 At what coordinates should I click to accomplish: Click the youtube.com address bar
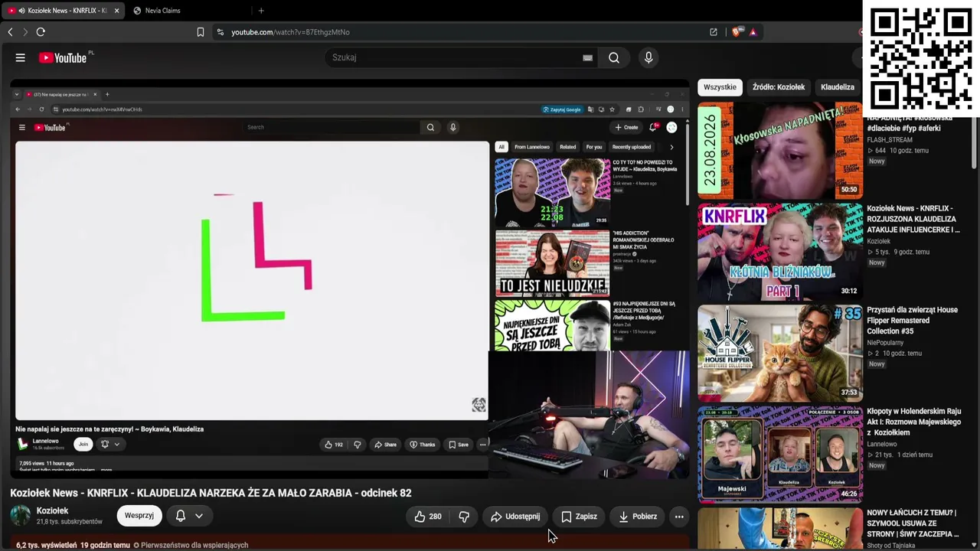[459, 32]
